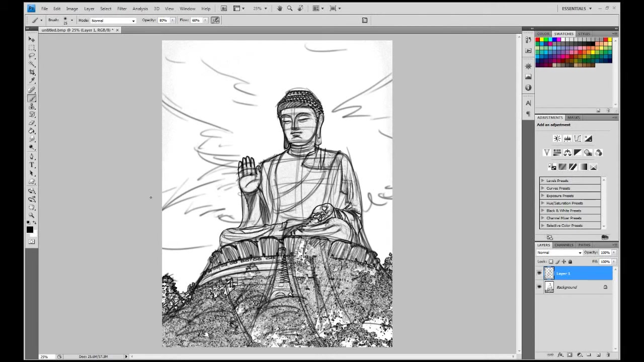Select the Magic Wand tool
This screenshot has width=644, height=362.
(32, 64)
